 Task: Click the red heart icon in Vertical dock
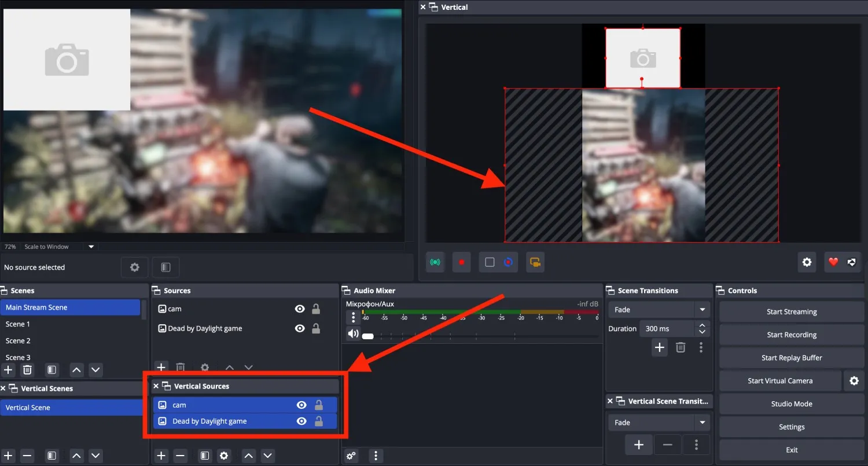pyautogui.click(x=833, y=262)
